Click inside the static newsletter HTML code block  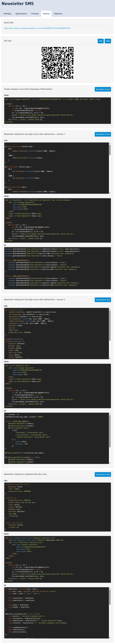coord(57,110)
